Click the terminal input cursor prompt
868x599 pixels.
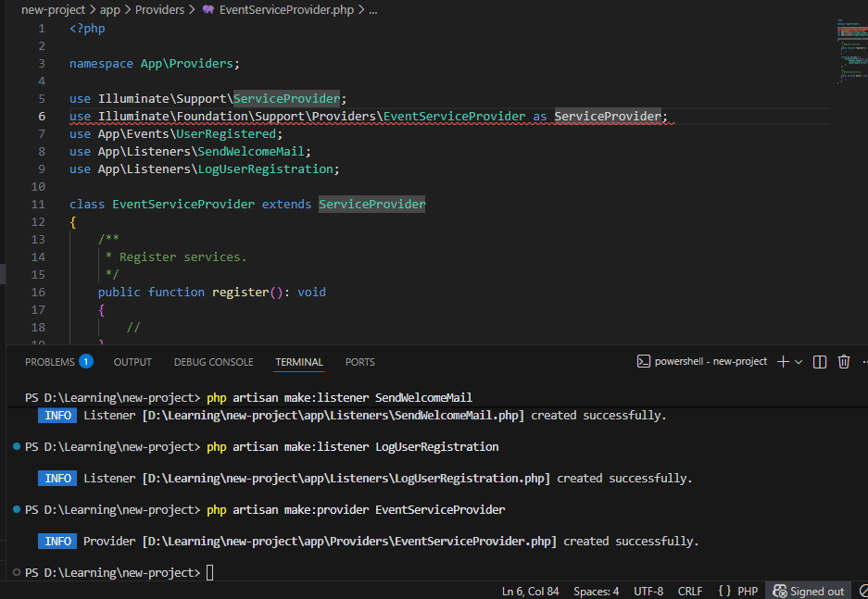pyautogui.click(x=209, y=572)
